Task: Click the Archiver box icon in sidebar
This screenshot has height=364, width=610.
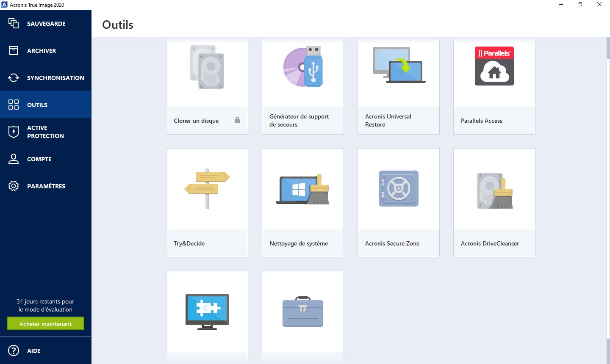Action: [14, 50]
